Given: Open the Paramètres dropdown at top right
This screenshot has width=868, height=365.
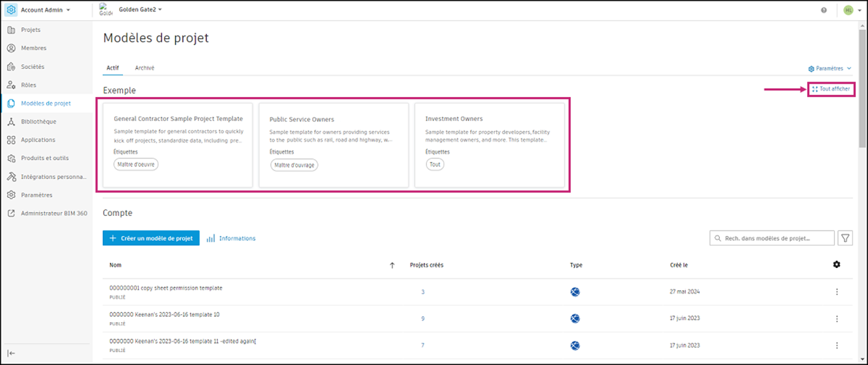Looking at the screenshot, I should point(830,68).
